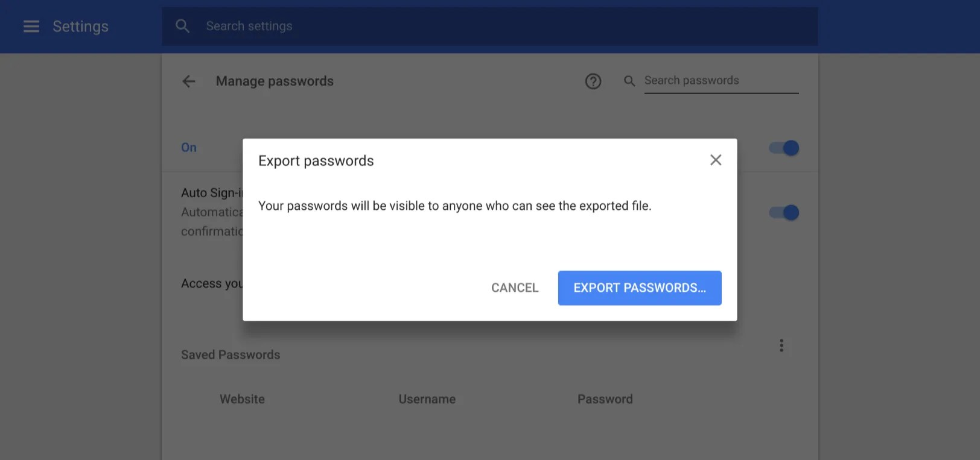980x460 pixels.
Task: Expand the Saved Passwords options menu
Action: click(781, 344)
